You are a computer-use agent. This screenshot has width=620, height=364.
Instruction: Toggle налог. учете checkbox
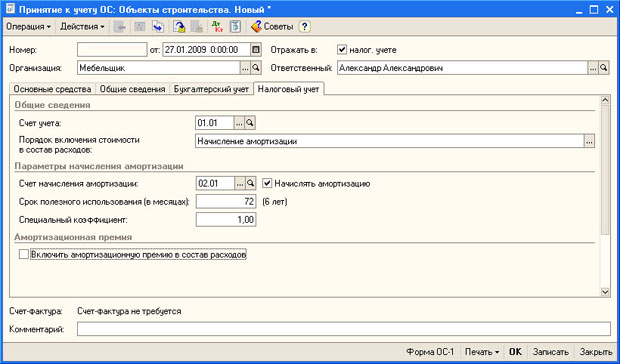342,50
